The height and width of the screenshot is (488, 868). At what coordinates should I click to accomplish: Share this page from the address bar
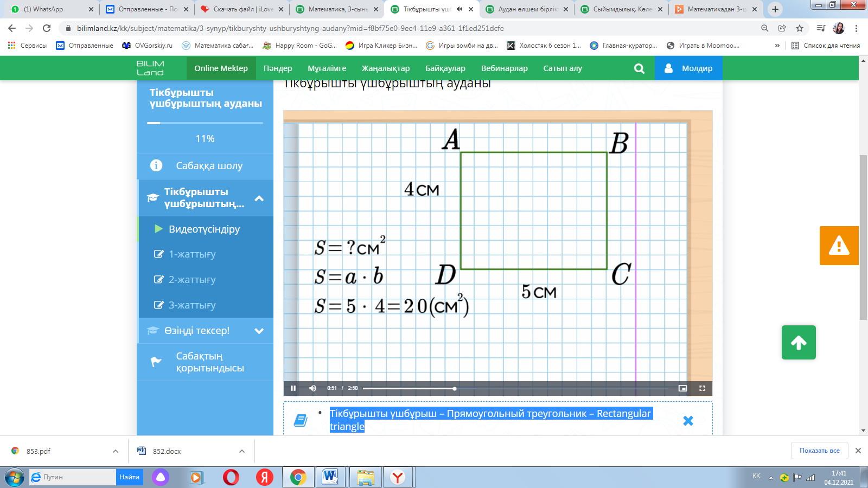782,28
